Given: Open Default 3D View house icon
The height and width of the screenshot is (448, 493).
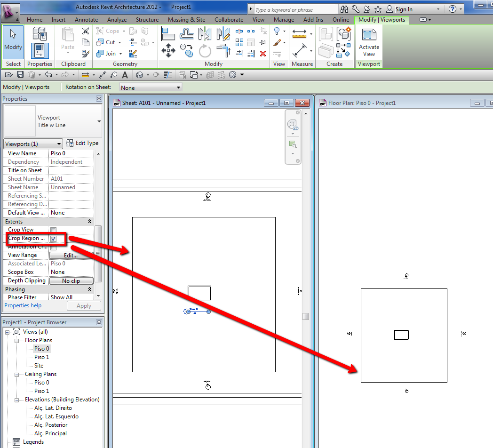Looking at the screenshot, I should (x=140, y=75).
